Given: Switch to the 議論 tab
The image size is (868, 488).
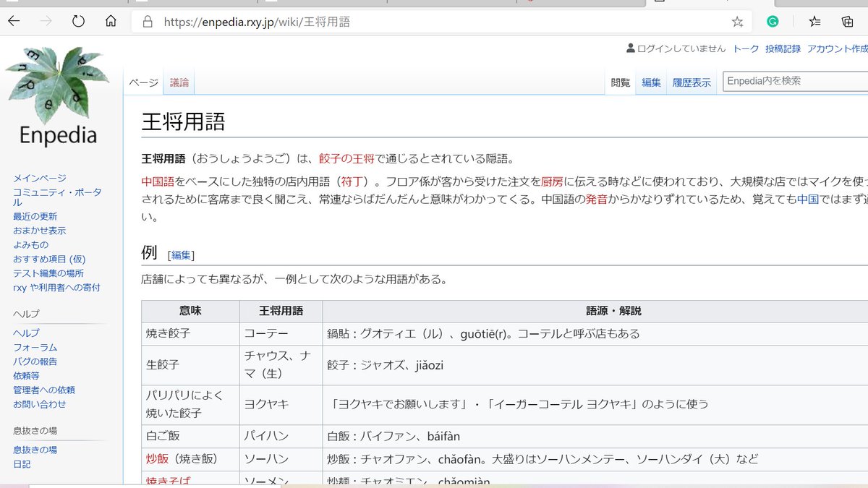Looking at the screenshot, I should [179, 82].
